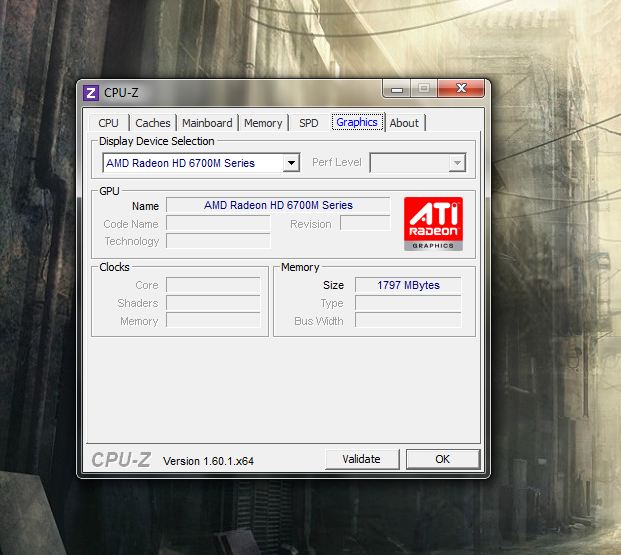621x555 pixels.
Task: Click the Display Device Selection label
Action: click(x=156, y=141)
